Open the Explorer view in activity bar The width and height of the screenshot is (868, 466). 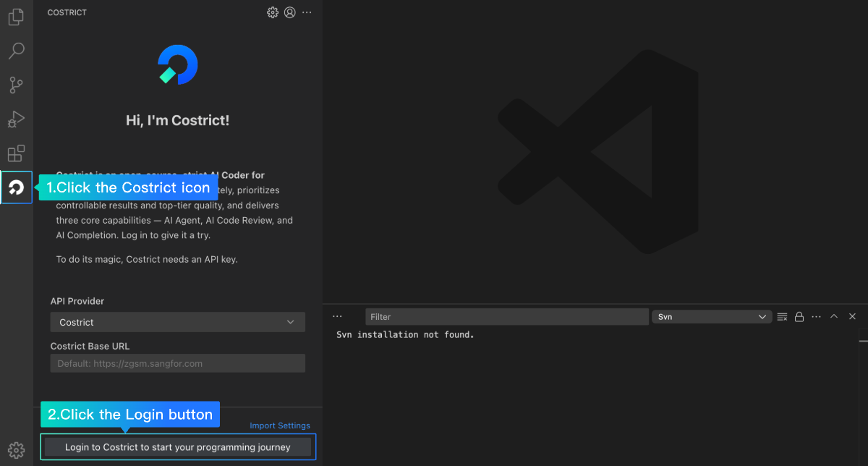point(16,17)
